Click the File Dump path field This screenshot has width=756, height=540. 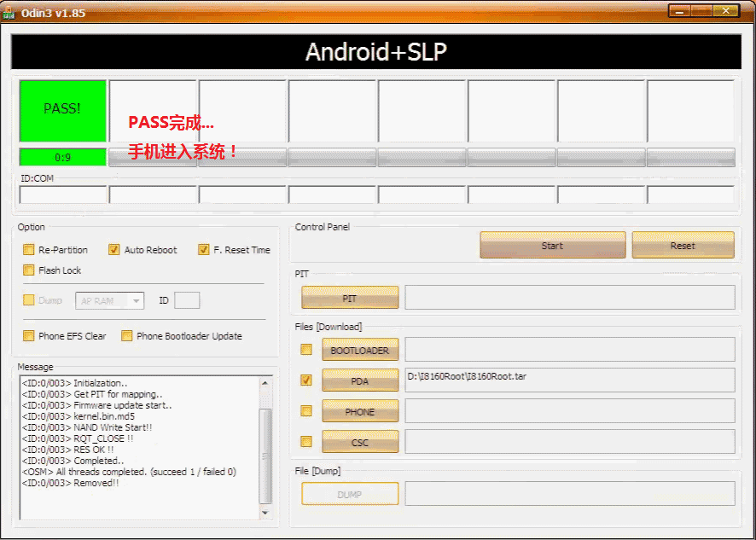pyautogui.click(x=570, y=493)
